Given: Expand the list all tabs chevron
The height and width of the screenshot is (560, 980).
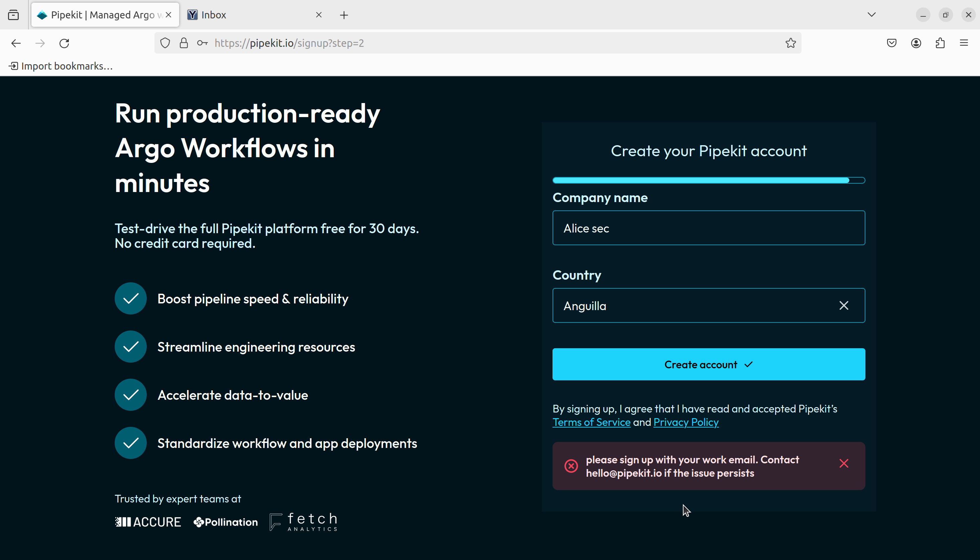Looking at the screenshot, I should click(x=872, y=15).
